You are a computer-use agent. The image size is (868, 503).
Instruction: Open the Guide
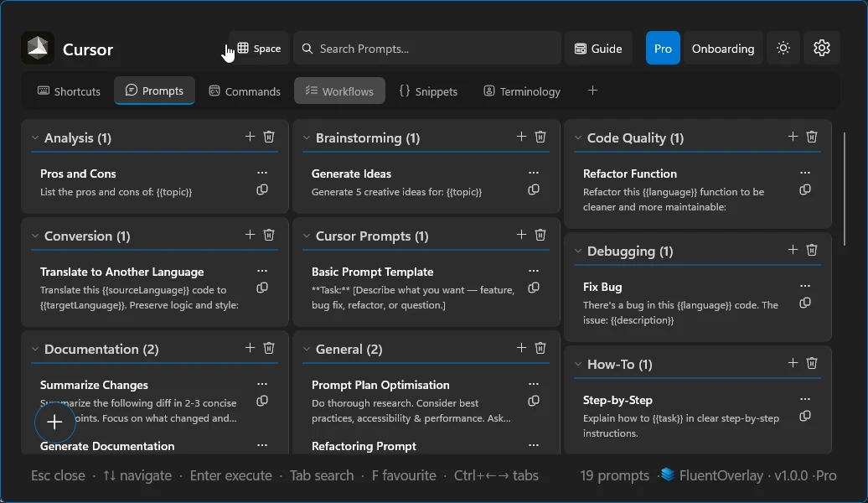point(598,48)
